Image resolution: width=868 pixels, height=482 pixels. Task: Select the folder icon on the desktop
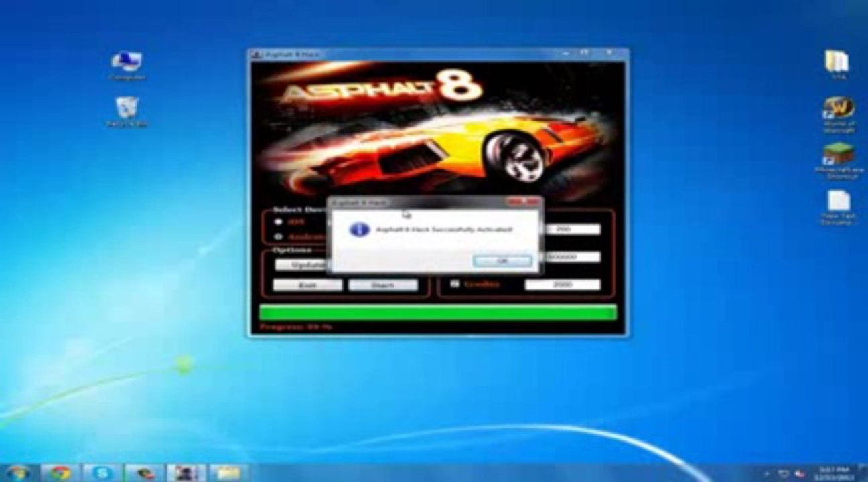pos(837,64)
